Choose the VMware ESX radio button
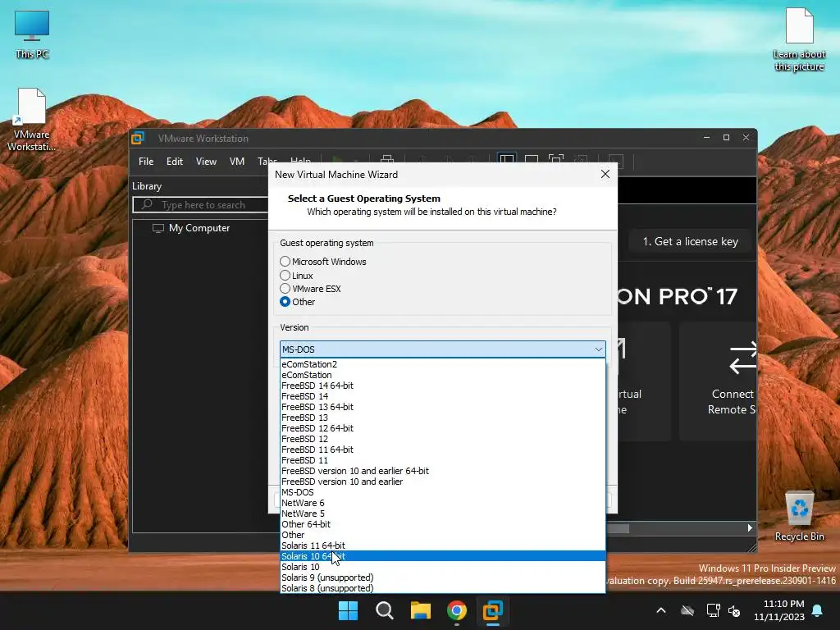Viewport: 840px width, 630px height. click(x=285, y=289)
